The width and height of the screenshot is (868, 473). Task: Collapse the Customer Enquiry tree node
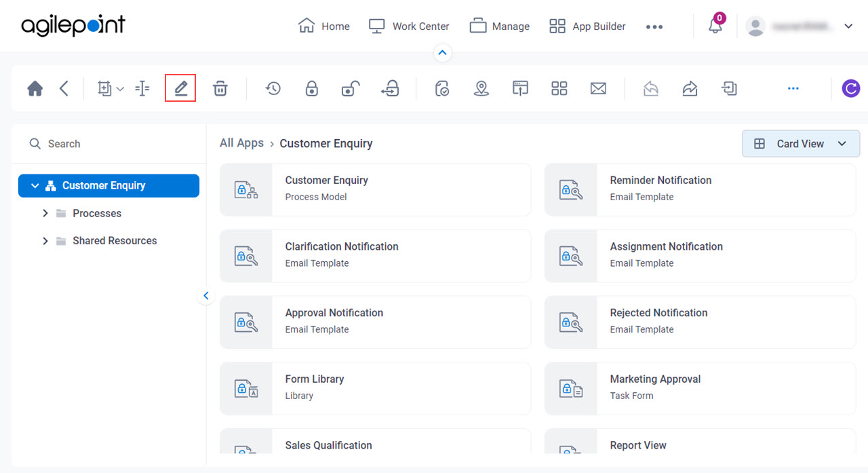[x=35, y=185]
